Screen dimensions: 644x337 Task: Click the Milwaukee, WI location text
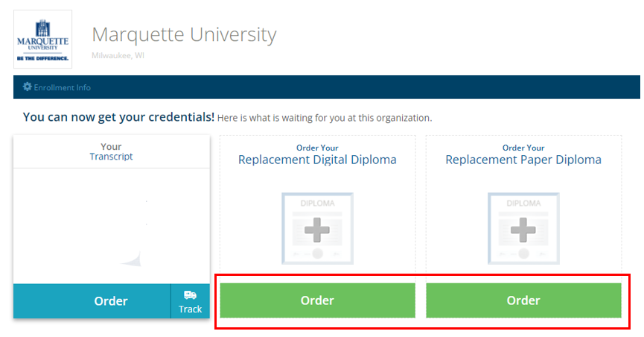118,56
